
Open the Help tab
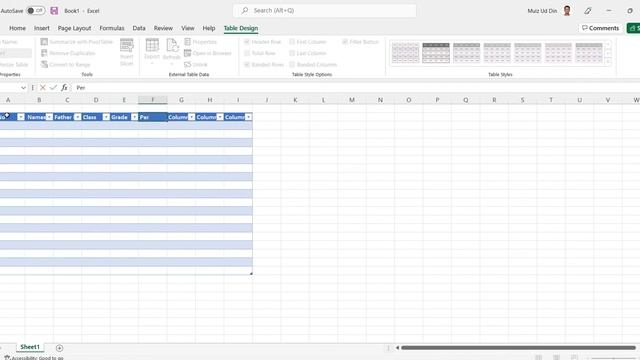click(209, 28)
